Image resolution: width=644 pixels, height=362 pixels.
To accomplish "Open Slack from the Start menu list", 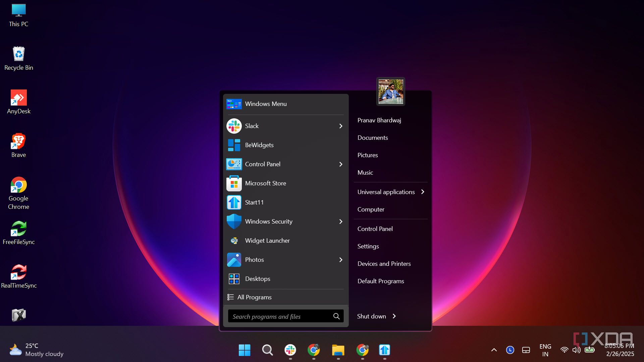I will pyautogui.click(x=286, y=126).
